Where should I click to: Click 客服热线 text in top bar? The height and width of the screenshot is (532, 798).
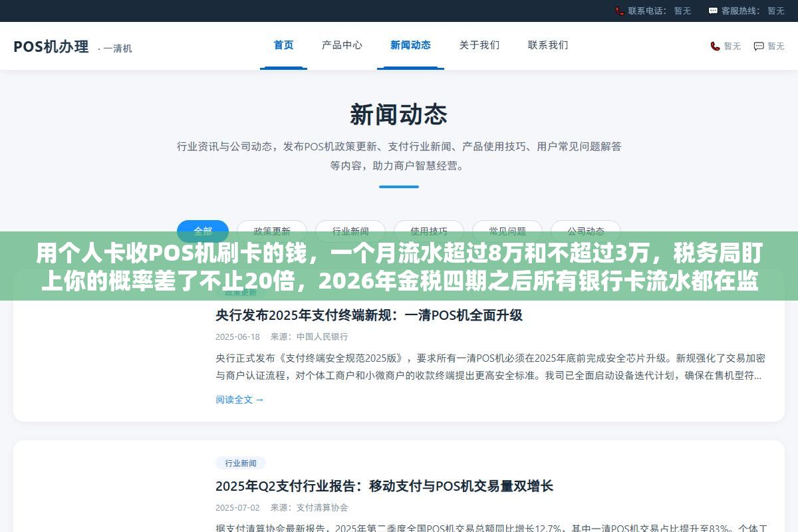pyautogui.click(x=742, y=11)
